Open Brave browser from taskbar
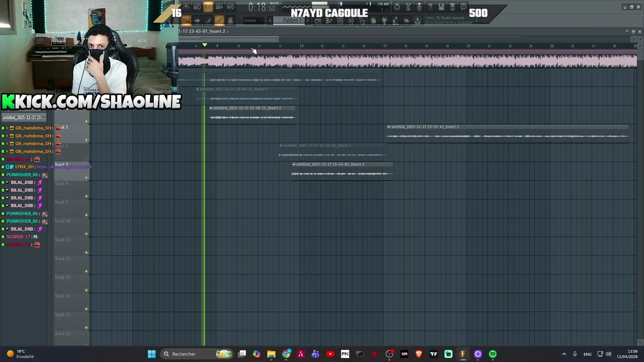This screenshot has height=362, width=644. click(x=419, y=354)
